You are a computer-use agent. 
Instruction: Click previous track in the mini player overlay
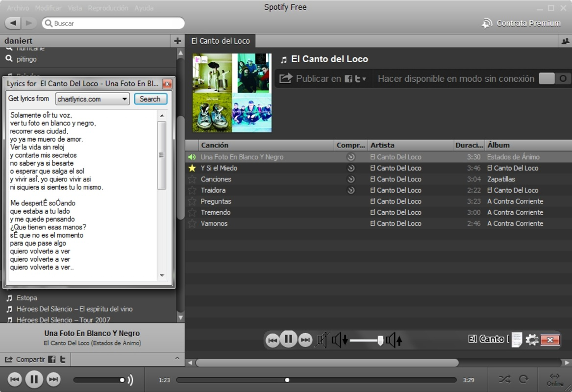click(x=273, y=340)
